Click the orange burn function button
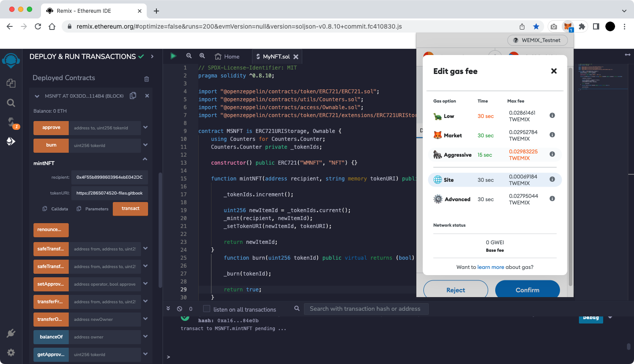Viewport: 634px width, 364px height. tap(51, 145)
